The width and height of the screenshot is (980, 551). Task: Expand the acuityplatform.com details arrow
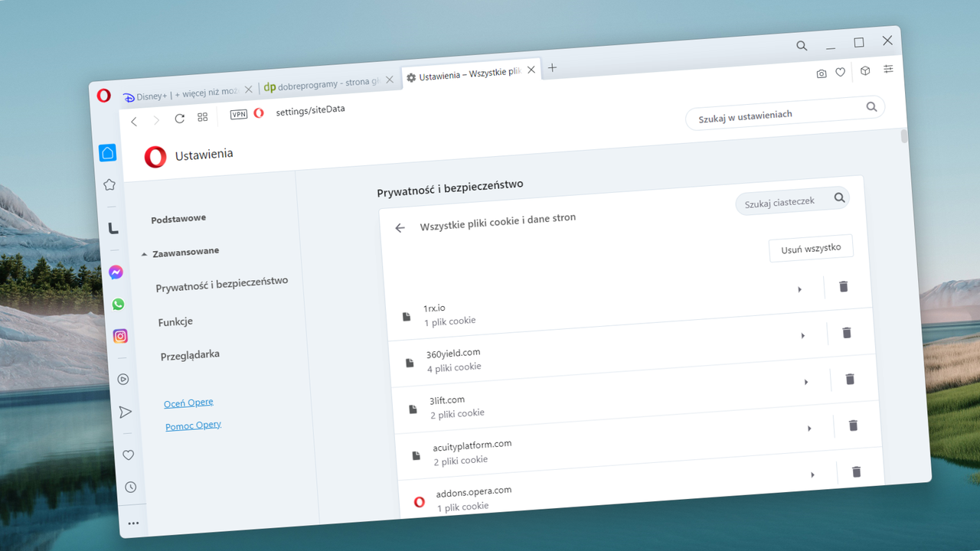tap(809, 429)
